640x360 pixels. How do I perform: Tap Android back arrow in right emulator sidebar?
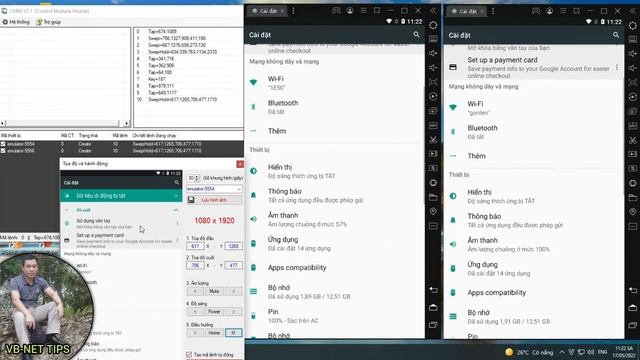633,290
